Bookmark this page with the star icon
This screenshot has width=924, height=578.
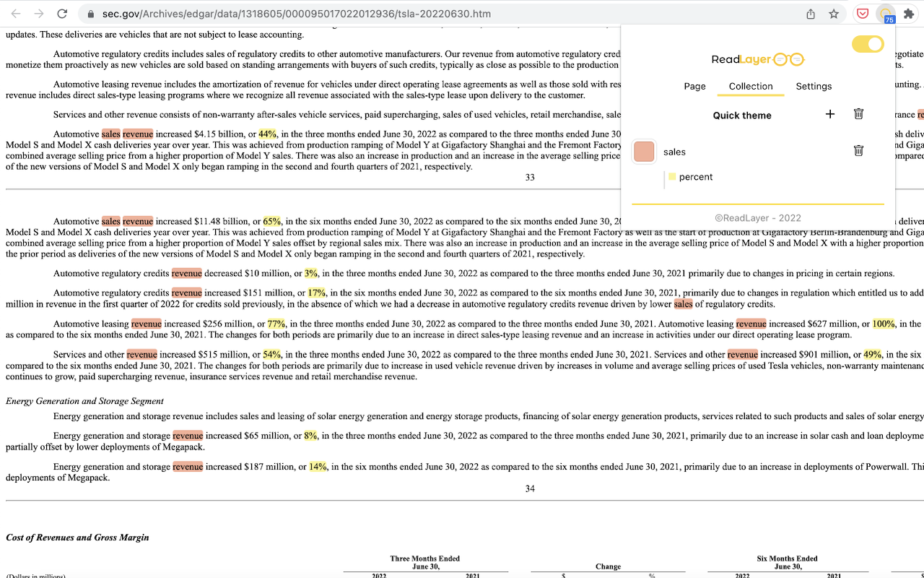834,14
